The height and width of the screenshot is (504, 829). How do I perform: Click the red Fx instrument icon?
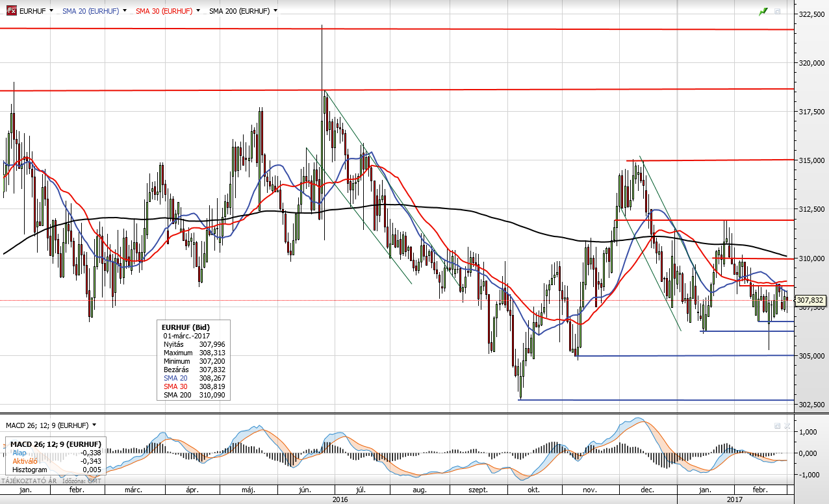(12, 10)
